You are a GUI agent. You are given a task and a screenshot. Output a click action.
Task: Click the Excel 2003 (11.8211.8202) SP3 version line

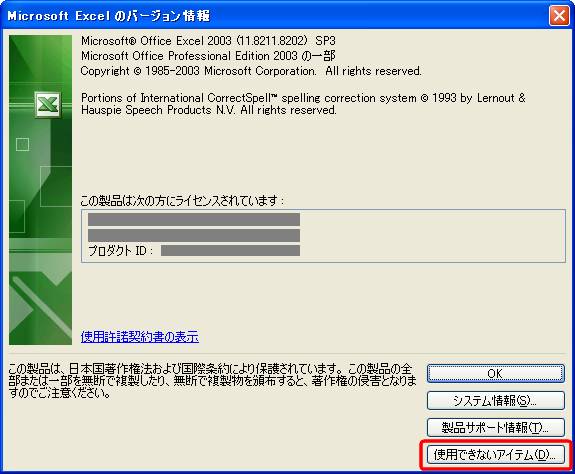208,41
